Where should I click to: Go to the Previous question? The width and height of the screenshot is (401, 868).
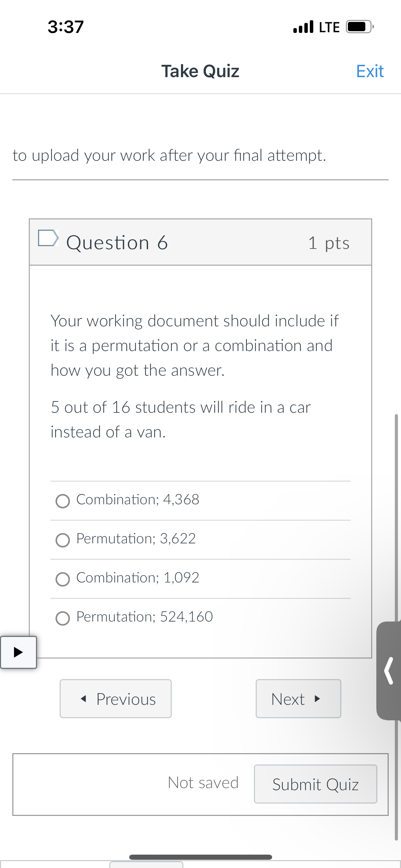coord(116,699)
